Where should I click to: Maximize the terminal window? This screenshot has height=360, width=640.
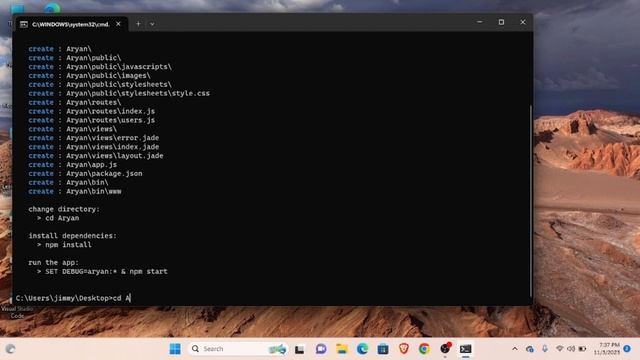[501, 22]
